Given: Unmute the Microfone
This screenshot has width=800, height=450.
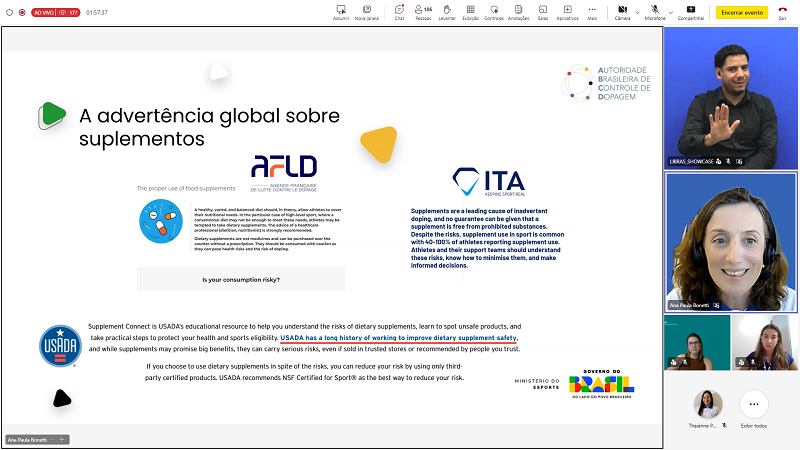Looking at the screenshot, I should [x=655, y=10].
